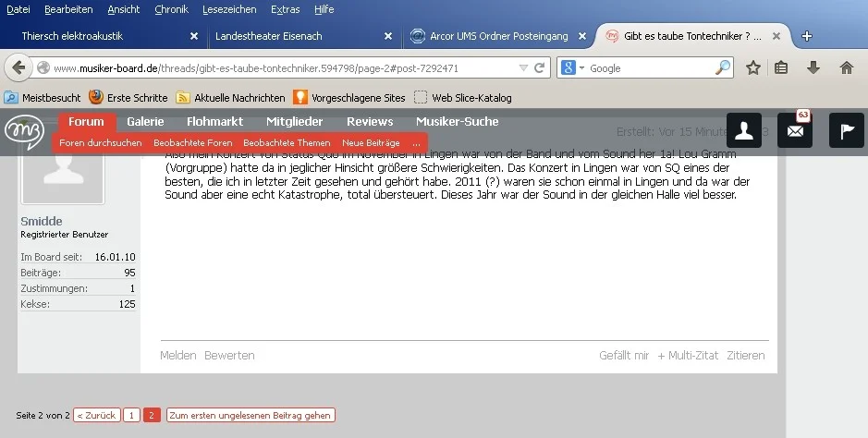The image size is (868, 438).
Task: Open the Lesezeichen menu
Action: 230,9
